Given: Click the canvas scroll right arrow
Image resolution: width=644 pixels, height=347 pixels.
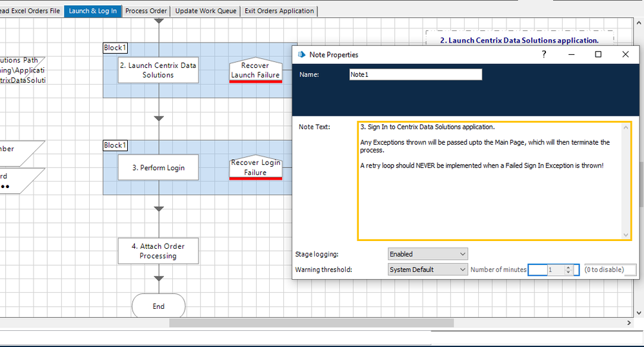Looking at the screenshot, I should coord(629,322).
